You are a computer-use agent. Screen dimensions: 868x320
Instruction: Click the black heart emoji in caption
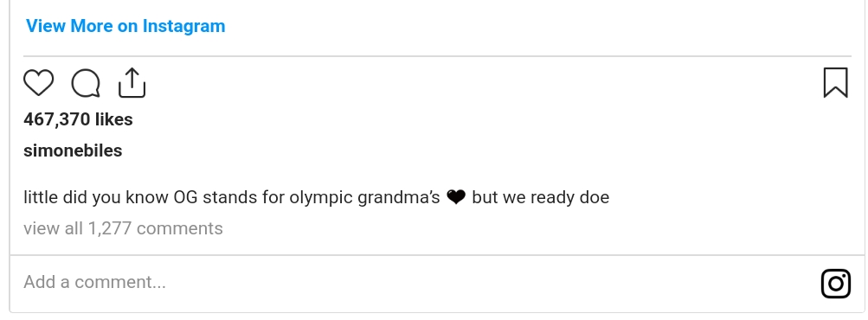point(455,197)
